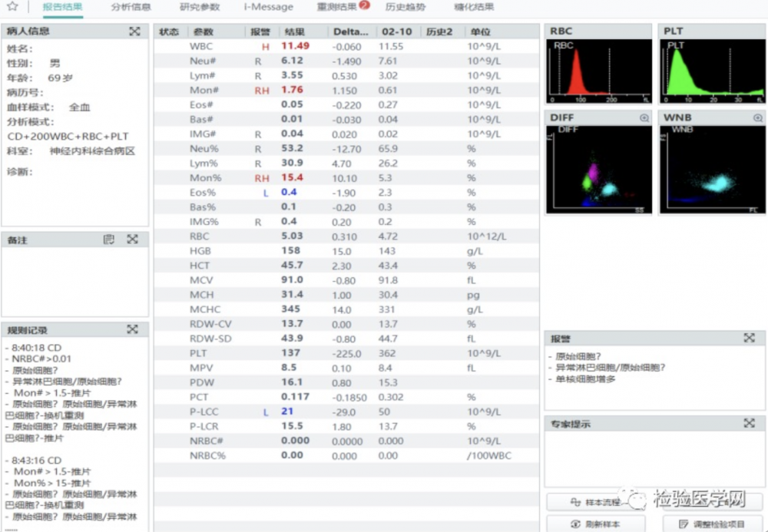Switch to the 分析信息 tab
The width and height of the screenshot is (768, 532).
tap(131, 7)
